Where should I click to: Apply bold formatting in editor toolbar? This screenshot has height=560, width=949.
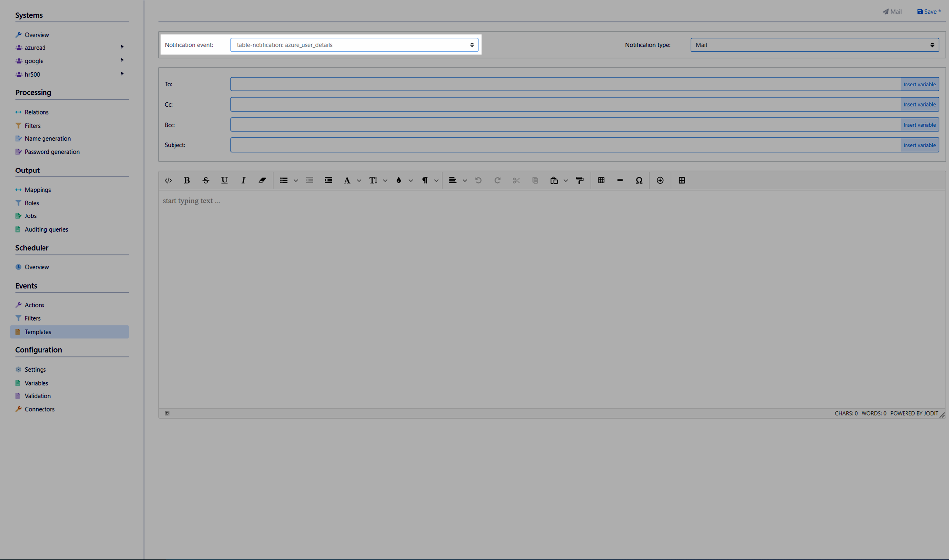187,181
